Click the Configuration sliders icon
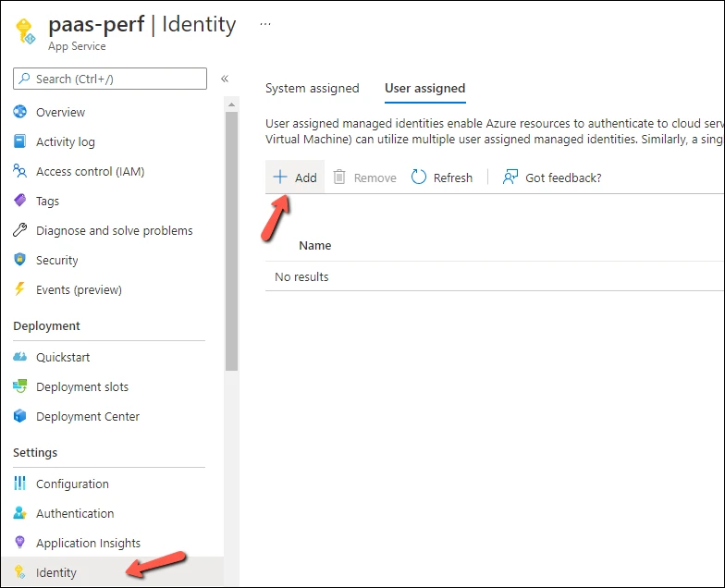725x588 pixels. click(20, 484)
